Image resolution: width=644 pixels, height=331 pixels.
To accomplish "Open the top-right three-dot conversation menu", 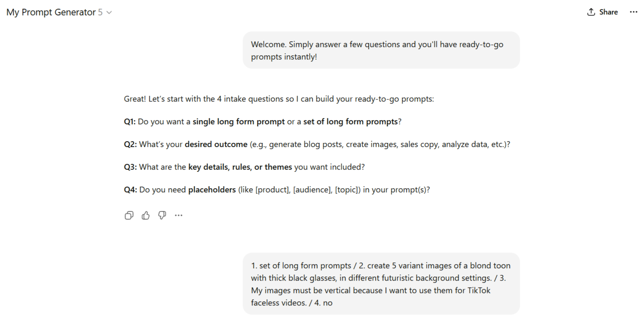I will point(634,12).
